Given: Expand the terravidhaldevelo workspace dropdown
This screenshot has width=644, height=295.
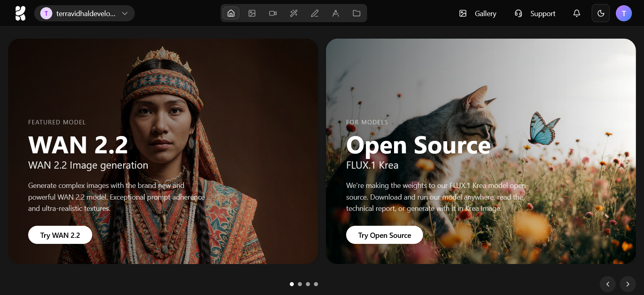Looking at the screenshot, I should tap(85, 13).
